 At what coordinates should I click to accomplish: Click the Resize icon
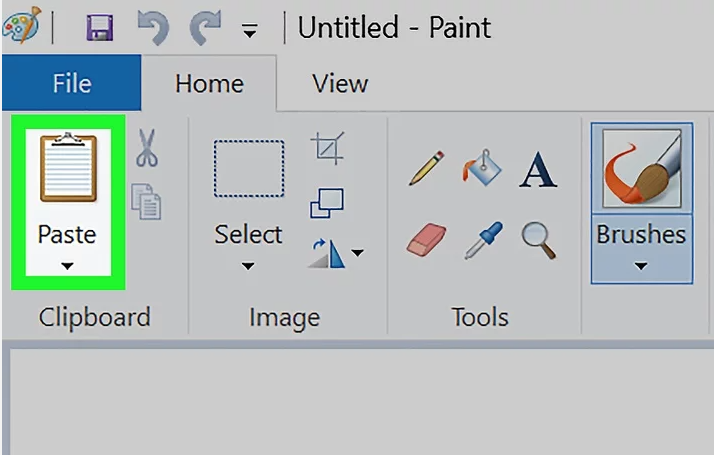point(327,202)
